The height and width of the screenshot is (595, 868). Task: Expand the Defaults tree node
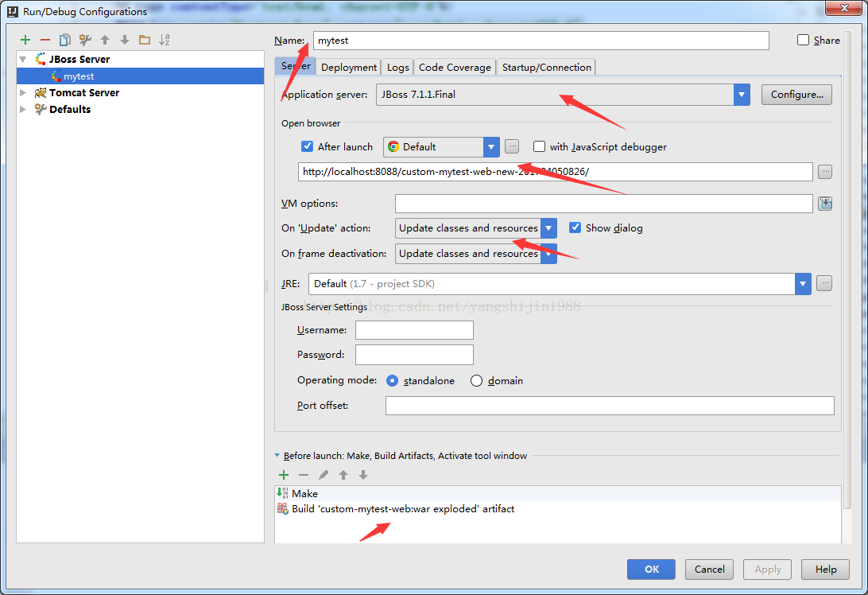(x=23, y=109)
